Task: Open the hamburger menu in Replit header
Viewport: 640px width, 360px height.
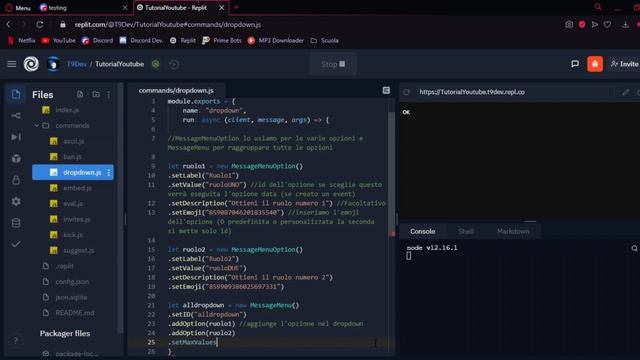Action: (11, 64)
